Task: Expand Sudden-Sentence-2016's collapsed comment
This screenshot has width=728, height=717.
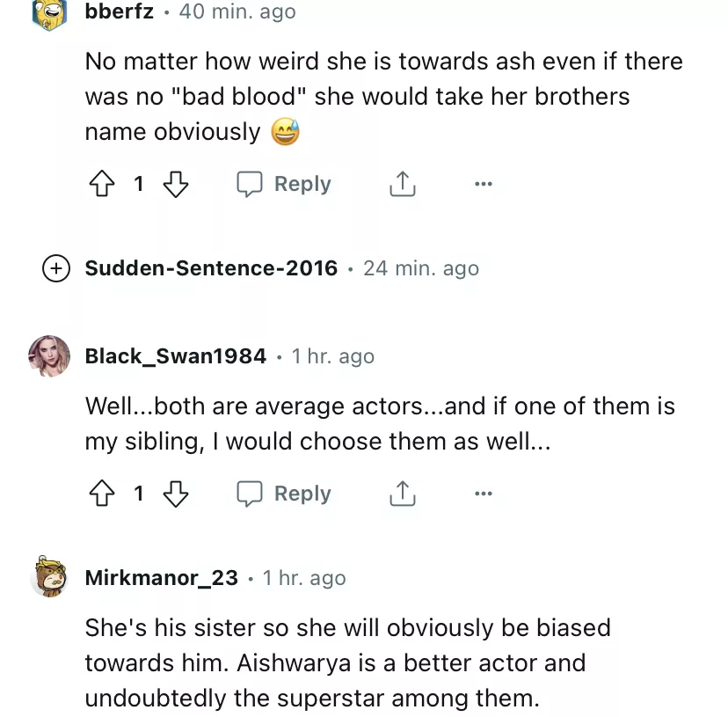Action: [56, 268]
